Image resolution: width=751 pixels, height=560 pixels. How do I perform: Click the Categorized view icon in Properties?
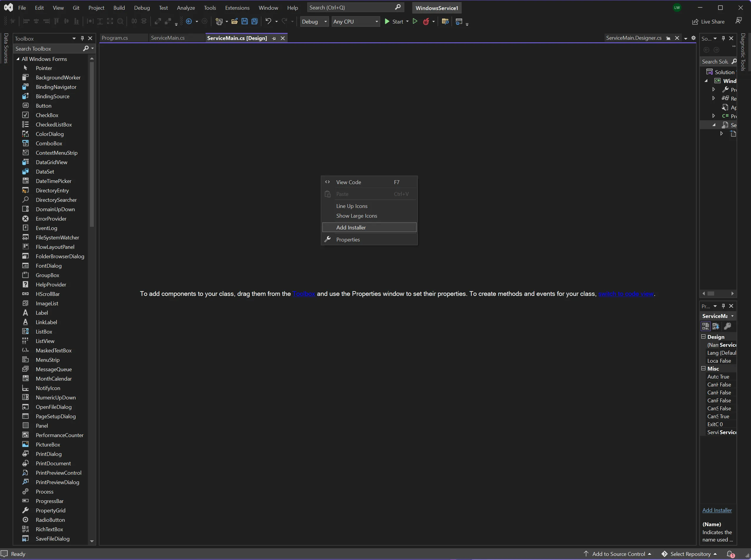click(x=706, y=326)
